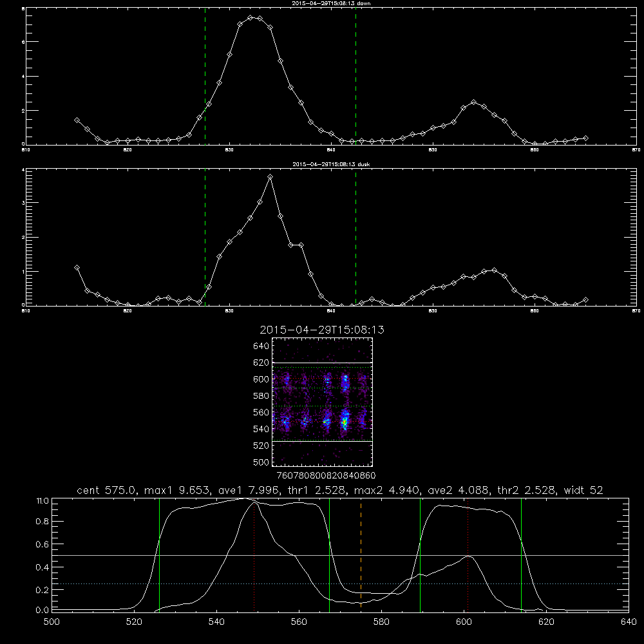Click the left green dashed line in the dawn plot
Viewport: 644px width, 644px height.
[205, 77]
